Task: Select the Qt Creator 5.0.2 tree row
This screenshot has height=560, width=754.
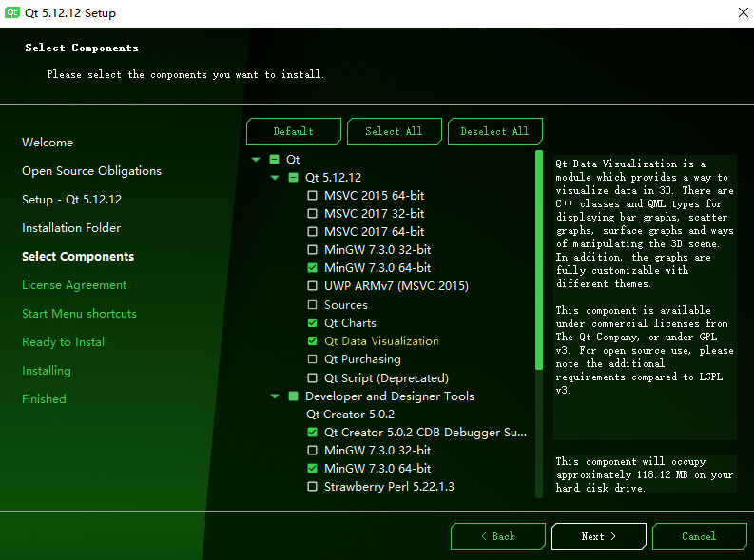Action: (350, 415)
